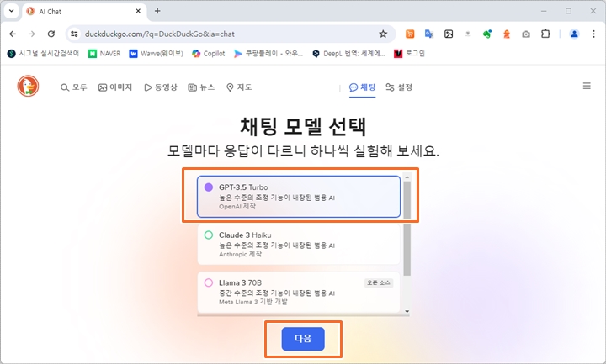606x364 pixels.
Task: Go back with browser back arrow
Action: [x=13, y=34]
